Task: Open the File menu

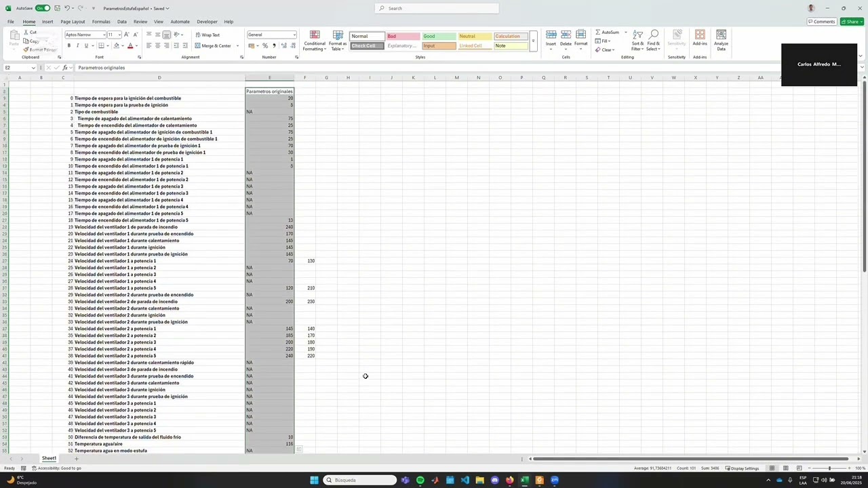Action: pos(11,22)
